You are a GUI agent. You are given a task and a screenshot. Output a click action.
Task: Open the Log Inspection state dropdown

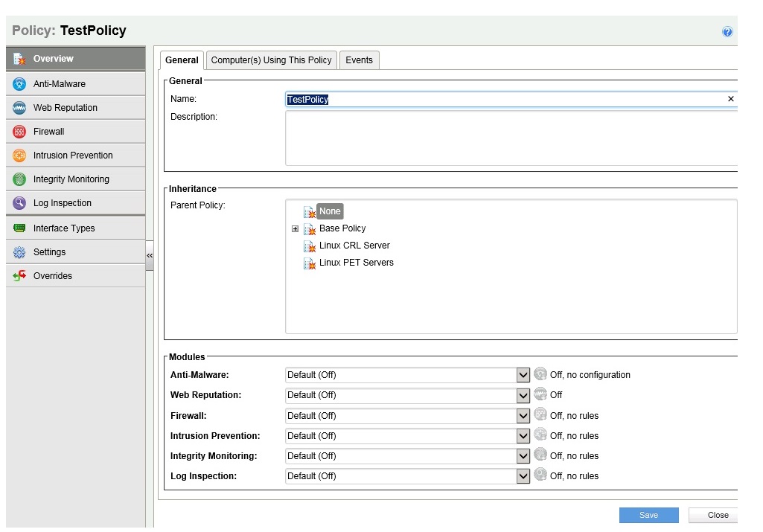(523, 476)
